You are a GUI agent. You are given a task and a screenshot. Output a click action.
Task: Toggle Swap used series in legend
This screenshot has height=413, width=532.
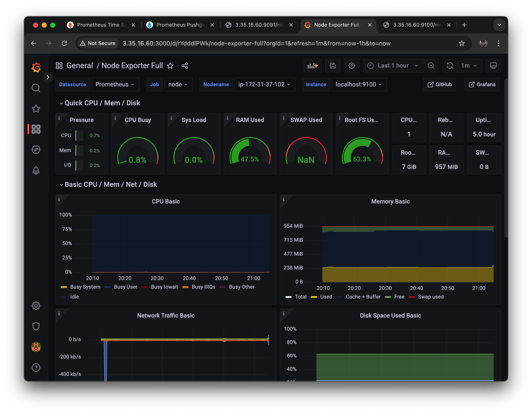coord(430,297)
